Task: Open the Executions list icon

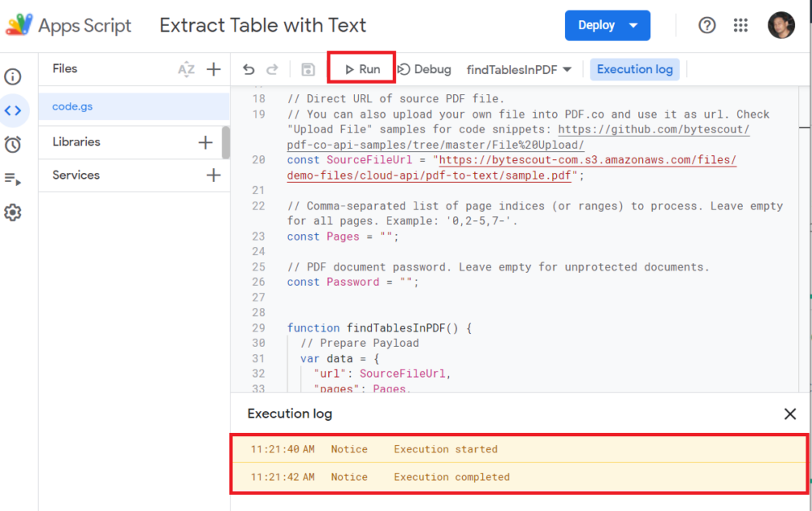Action: click(13, 180)
